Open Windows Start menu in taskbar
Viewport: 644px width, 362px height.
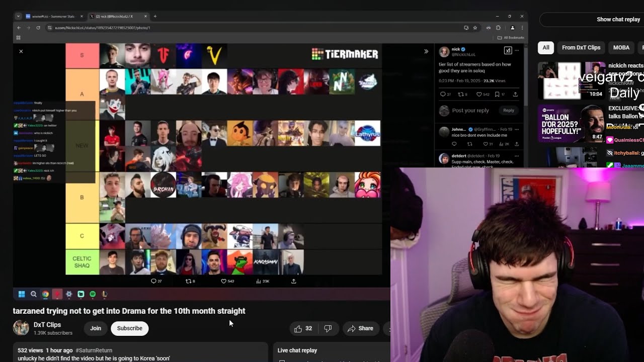tap(22, 294)
